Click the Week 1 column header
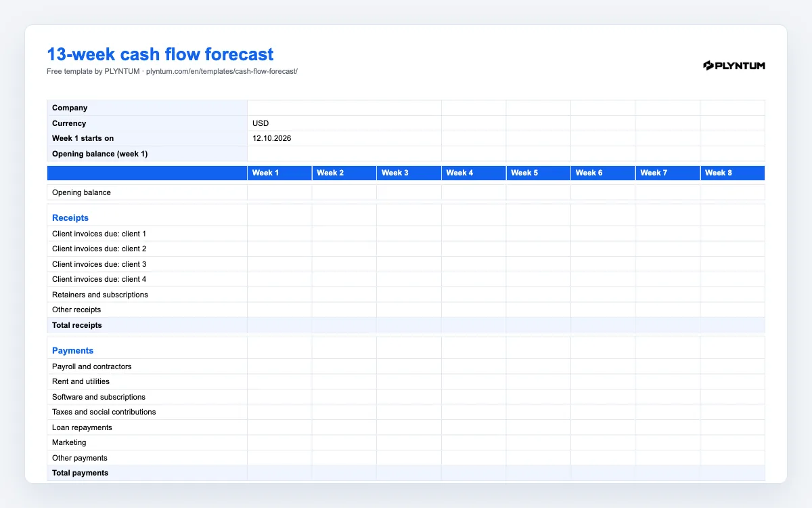The height and width of the screenshot is (508, 812). [279, 173]
